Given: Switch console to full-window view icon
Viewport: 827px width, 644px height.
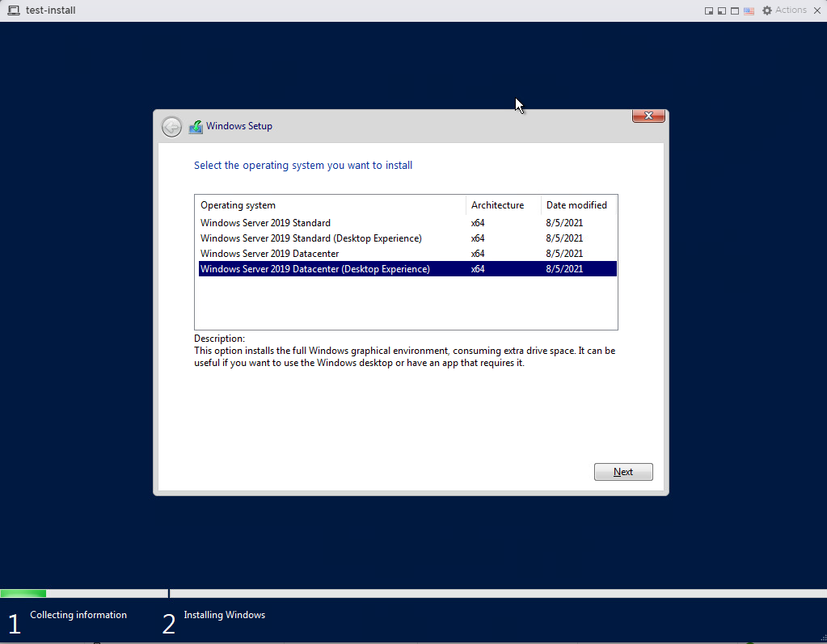Looking at the screenshot, I should [x=735, y=11].
